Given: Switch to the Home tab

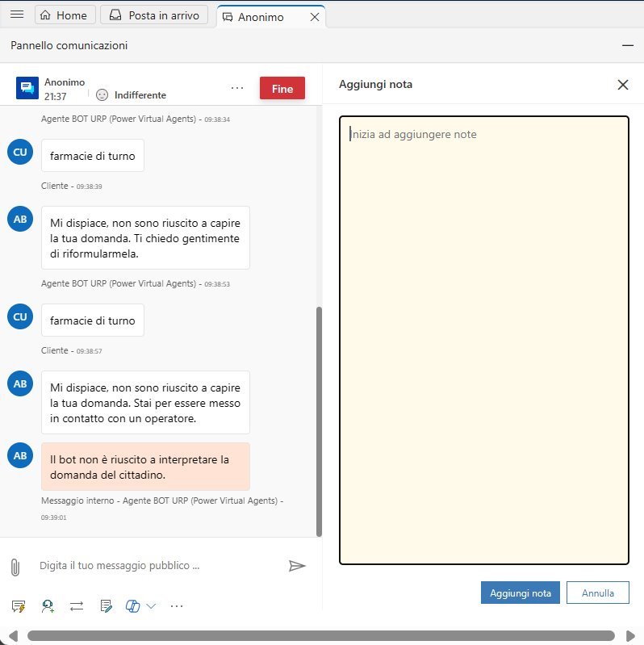Looking at the screenshot, I should (65, 15).
